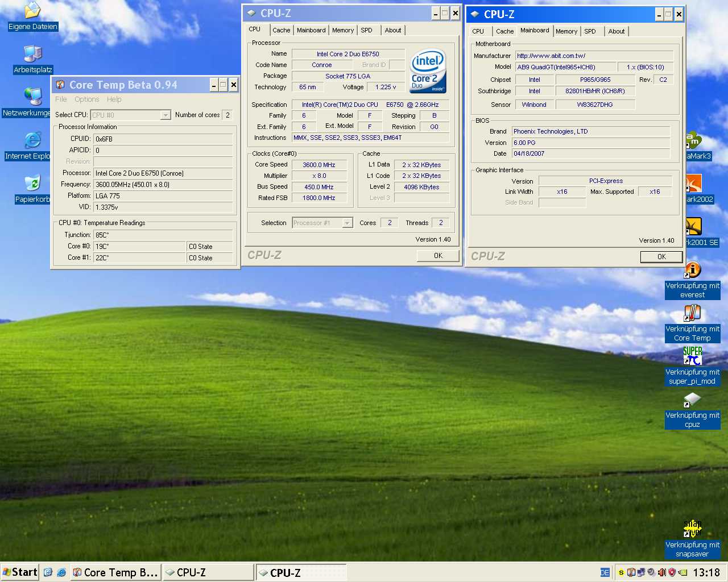The image size is (728, 582).
Task: Click the red security shield tray icon
Action: [672, 572]
